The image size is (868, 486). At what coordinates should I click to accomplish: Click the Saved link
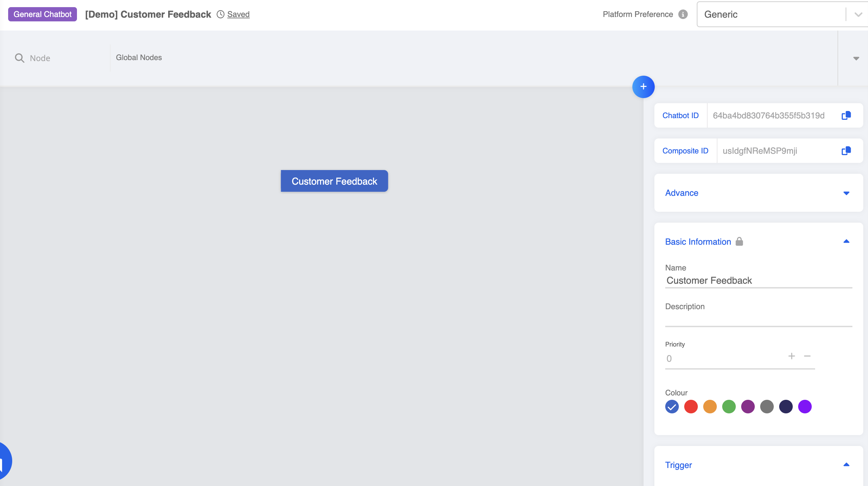[x=238, y=14]
